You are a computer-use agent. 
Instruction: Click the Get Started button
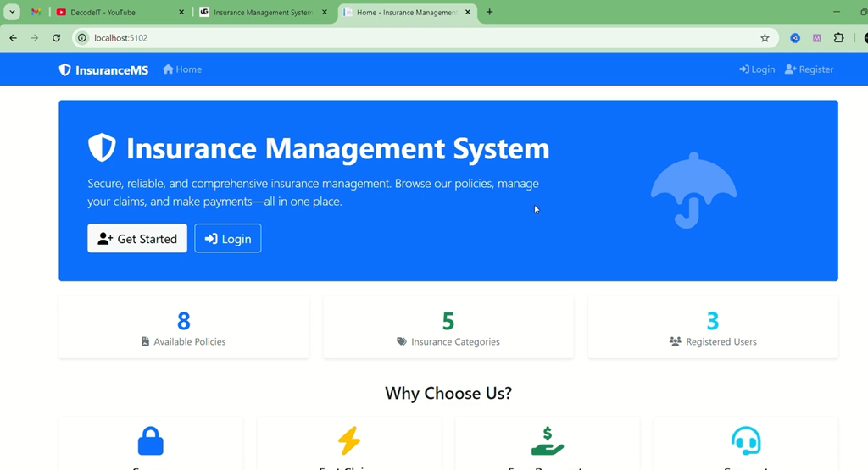pyautogui.click(x=137, y=238)
